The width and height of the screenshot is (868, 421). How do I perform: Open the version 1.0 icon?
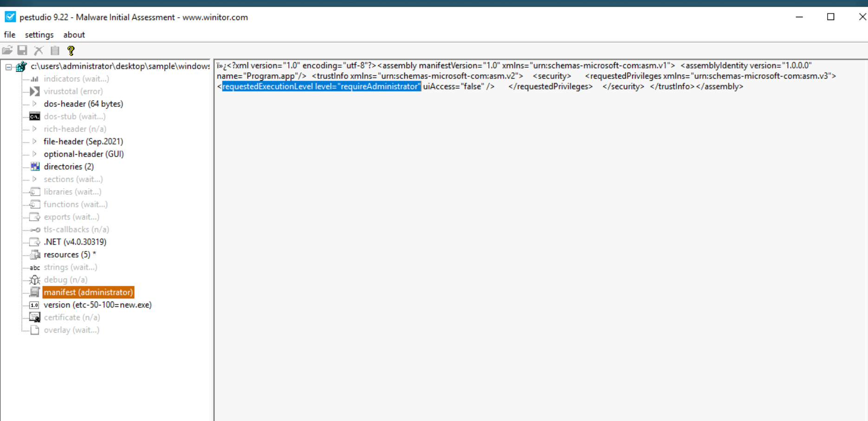click(x=35, y=305)
